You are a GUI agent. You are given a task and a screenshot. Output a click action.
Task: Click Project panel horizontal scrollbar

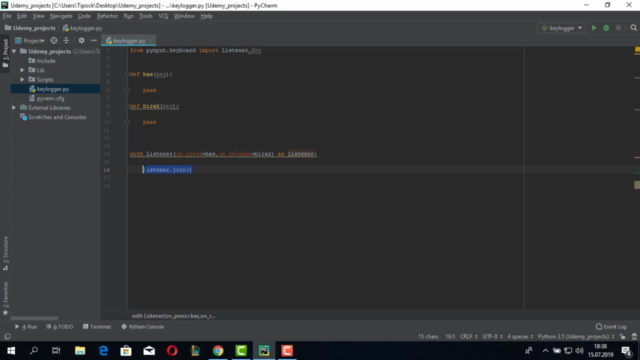click(x=34, y=318)
